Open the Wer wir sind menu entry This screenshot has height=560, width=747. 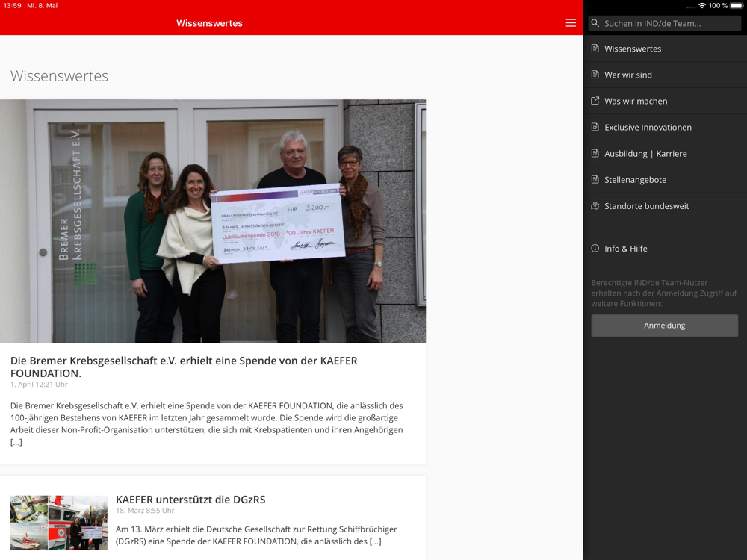pyautogui.click(x=665, y=75)
